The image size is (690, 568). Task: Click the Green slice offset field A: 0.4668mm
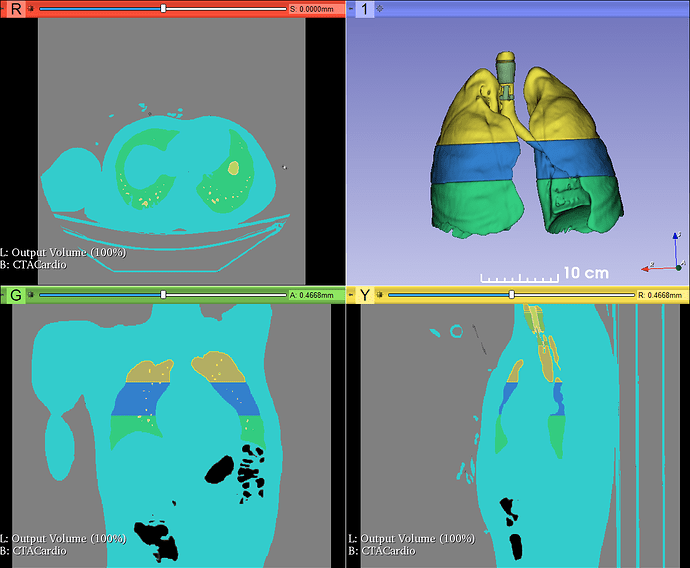tap(316, 295)
